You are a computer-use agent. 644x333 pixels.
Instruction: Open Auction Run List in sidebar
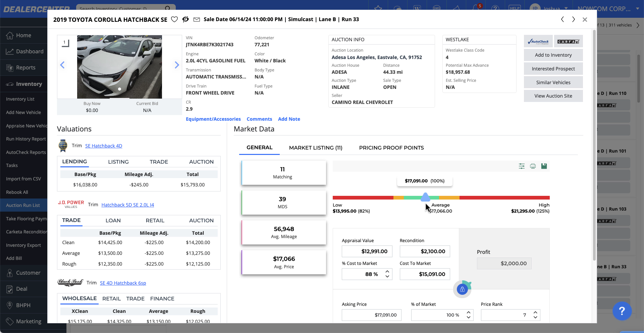[23, 205]
